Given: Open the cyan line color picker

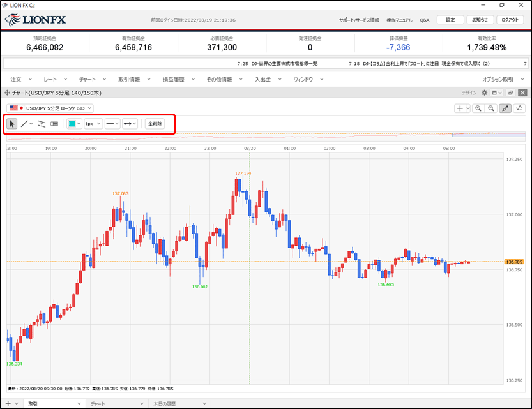Looking at the screenshot, I should pyautogui.click(x=74, y=124).
